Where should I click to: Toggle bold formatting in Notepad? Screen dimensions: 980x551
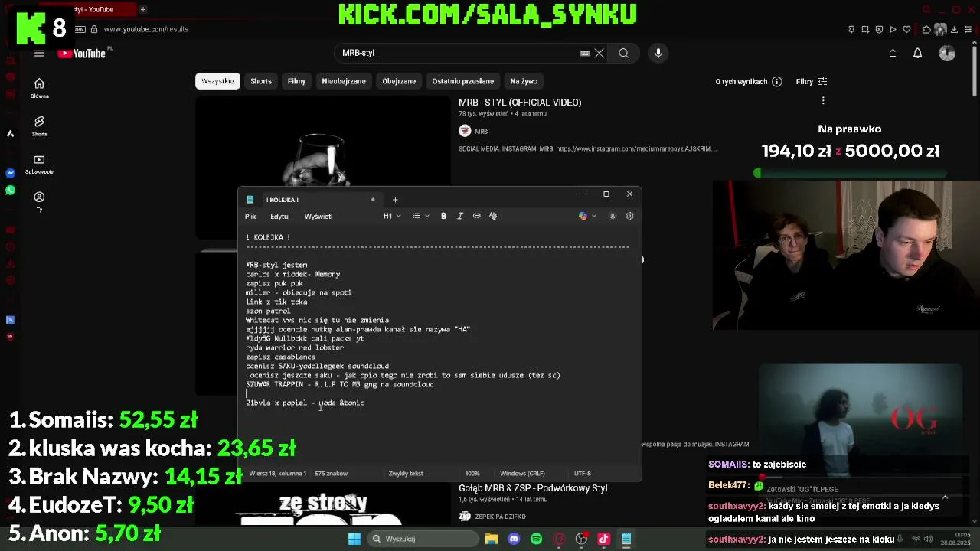tap(443, 216)
